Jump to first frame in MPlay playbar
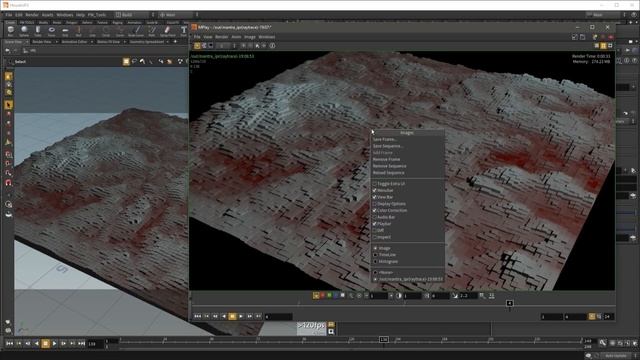This screenshot has width=640, height=360. (x=198, y=316)
